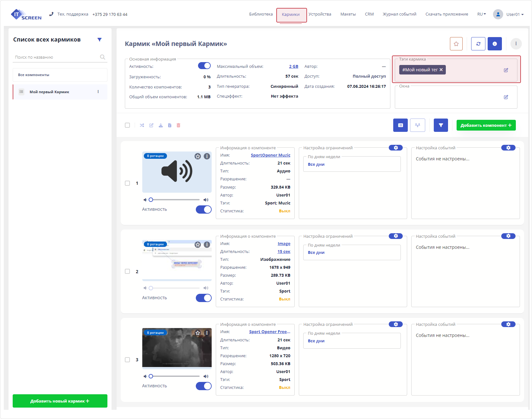Click the shuffle components icon

pyautogui.click(x=142, y=126)
